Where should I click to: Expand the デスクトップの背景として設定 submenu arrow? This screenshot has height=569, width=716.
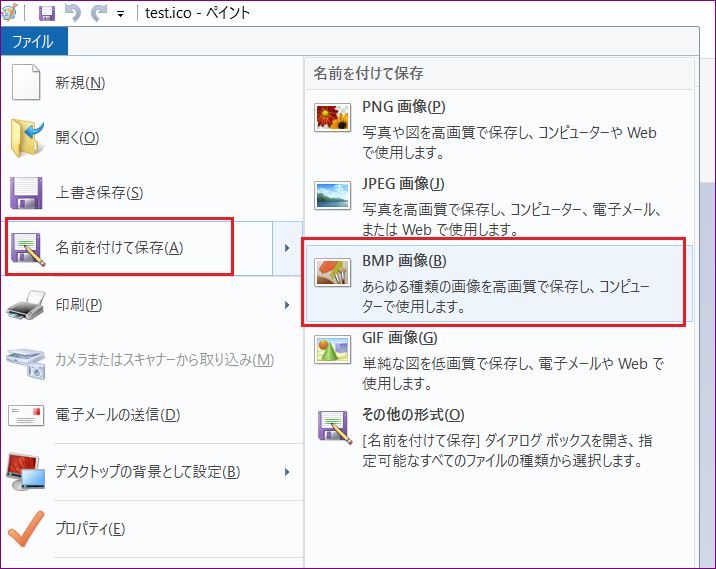click(x=287, y=472)
